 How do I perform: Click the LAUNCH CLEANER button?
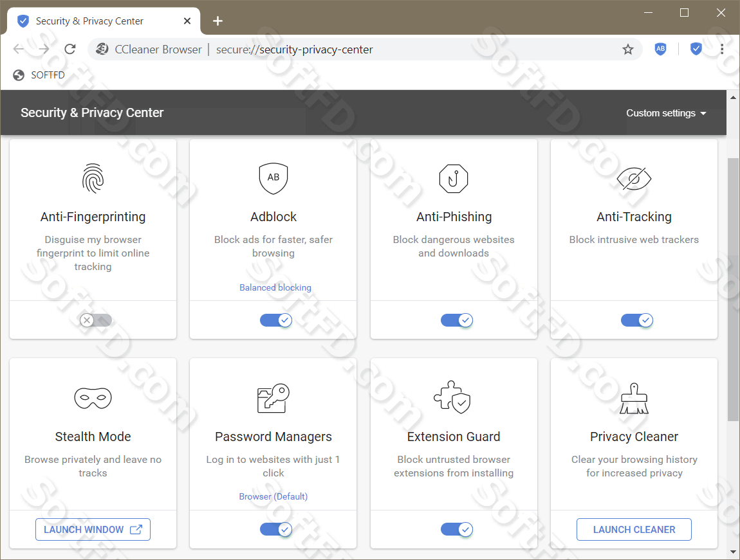click(x=634, y=529)
